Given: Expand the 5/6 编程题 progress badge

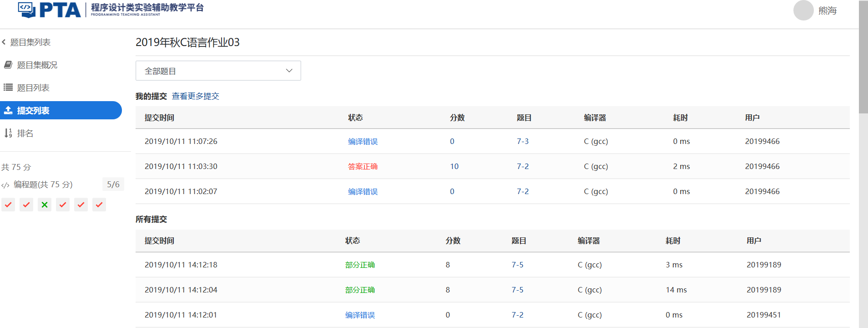Looking at the screenshot, I should click(113, 184).
